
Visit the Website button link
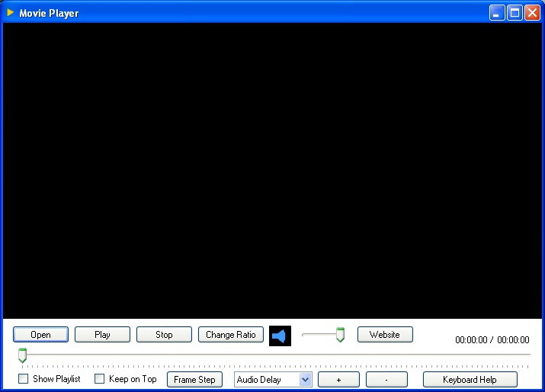[385, 335]
